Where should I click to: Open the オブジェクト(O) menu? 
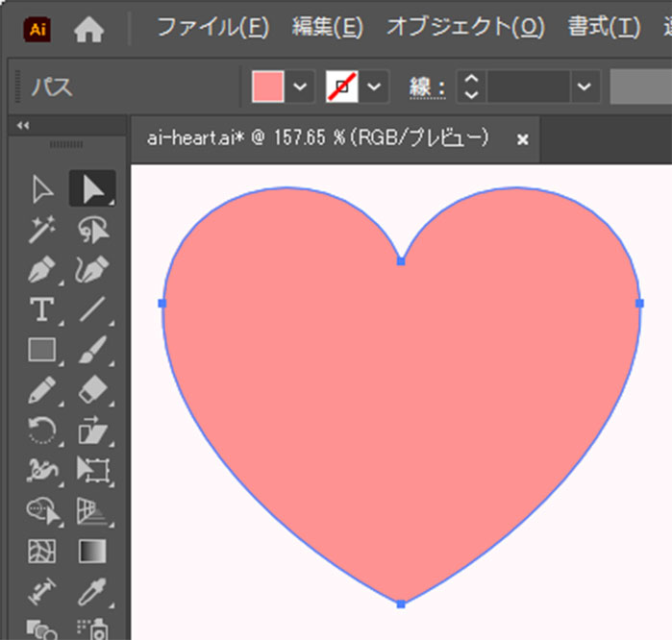coord(465,28)
